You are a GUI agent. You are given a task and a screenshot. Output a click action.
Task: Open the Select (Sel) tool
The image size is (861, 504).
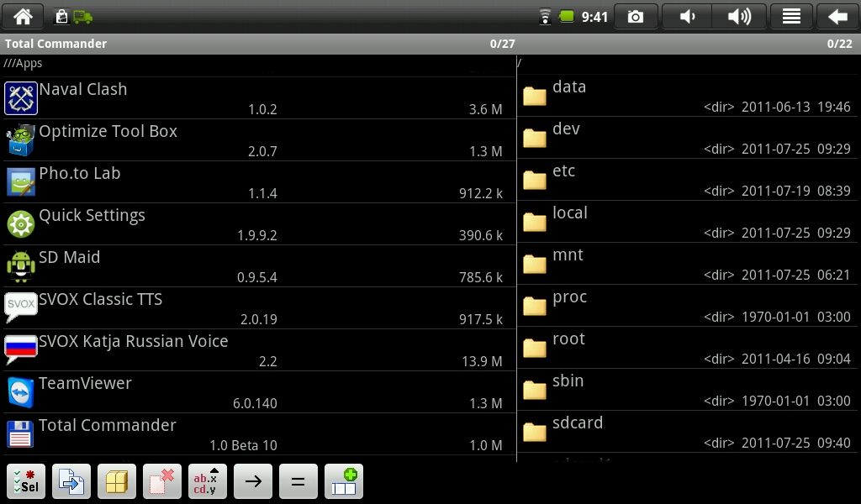pos(26,481)
